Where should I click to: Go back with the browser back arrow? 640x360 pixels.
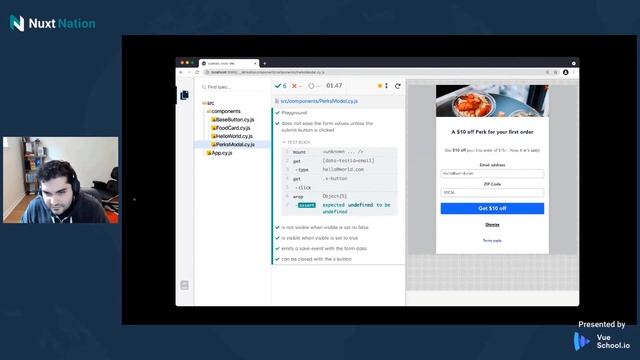pyautogui.click(x=181, y=72)
